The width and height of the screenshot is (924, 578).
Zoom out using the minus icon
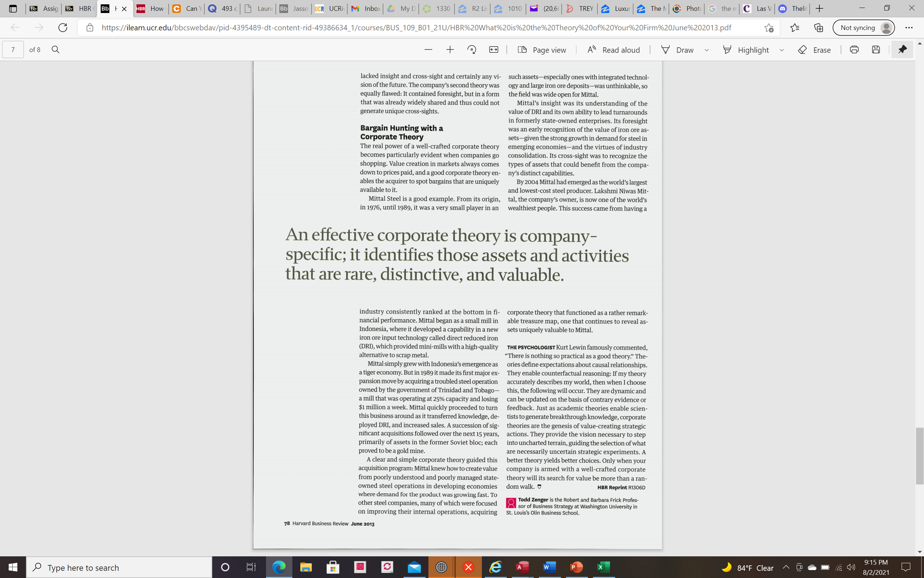[428, 50]
